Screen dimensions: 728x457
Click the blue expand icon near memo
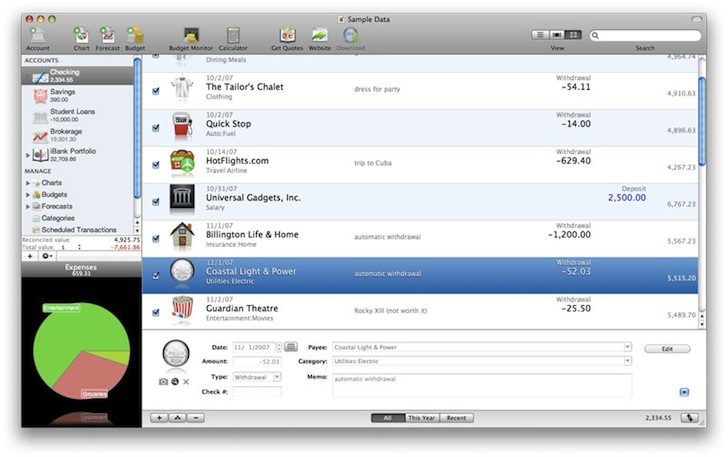click(684, 392)
